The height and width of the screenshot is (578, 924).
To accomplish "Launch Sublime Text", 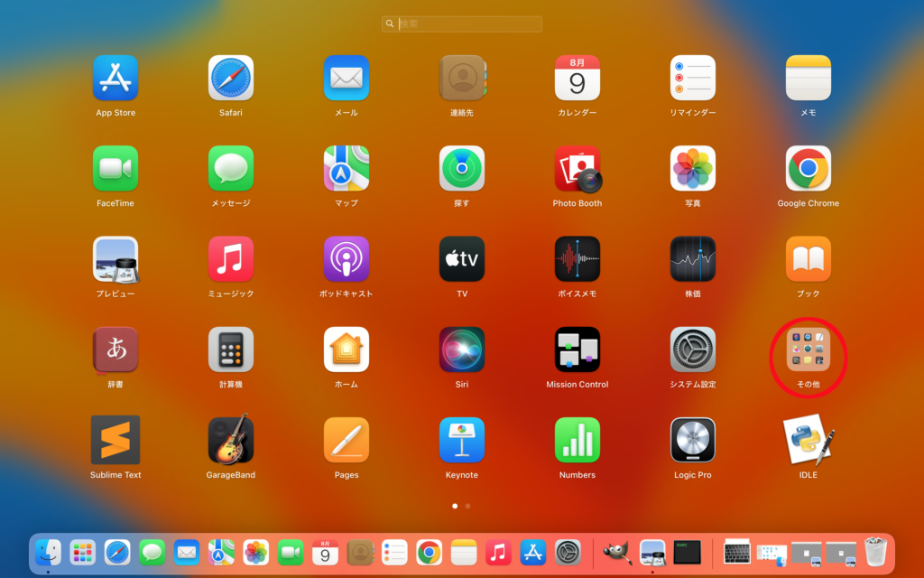I will point(115,440).
